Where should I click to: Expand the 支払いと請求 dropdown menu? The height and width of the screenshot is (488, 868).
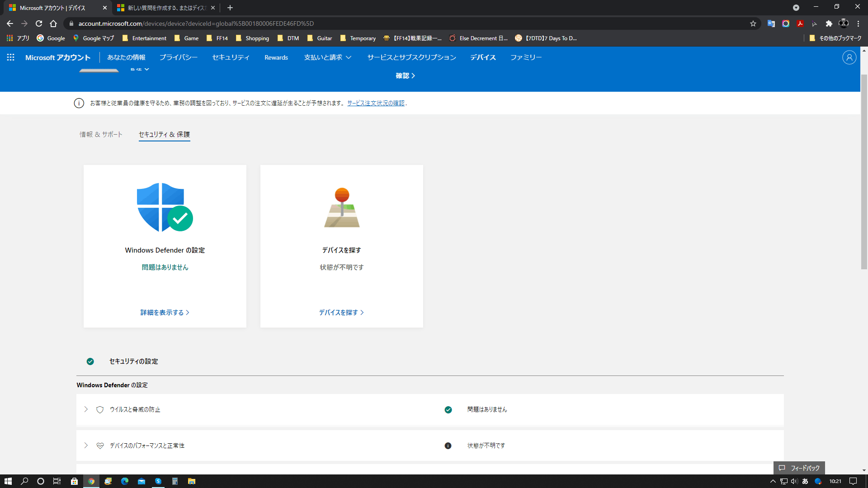pyautogui.click(x=328, y=57)
